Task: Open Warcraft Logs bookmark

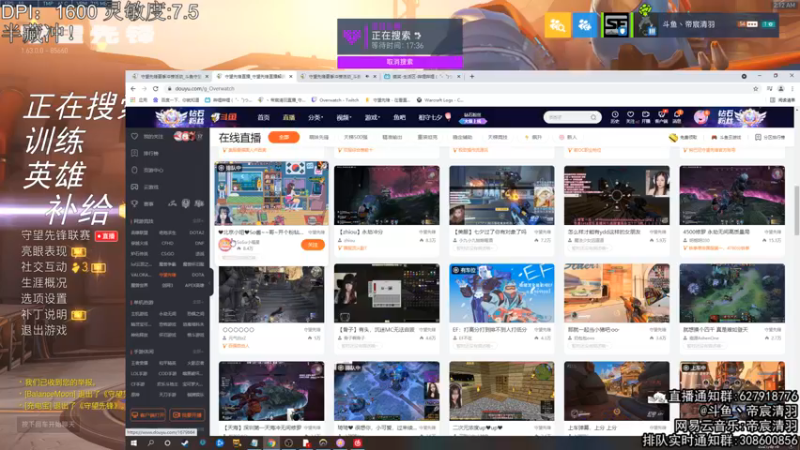Action: [x=440, y=100]
